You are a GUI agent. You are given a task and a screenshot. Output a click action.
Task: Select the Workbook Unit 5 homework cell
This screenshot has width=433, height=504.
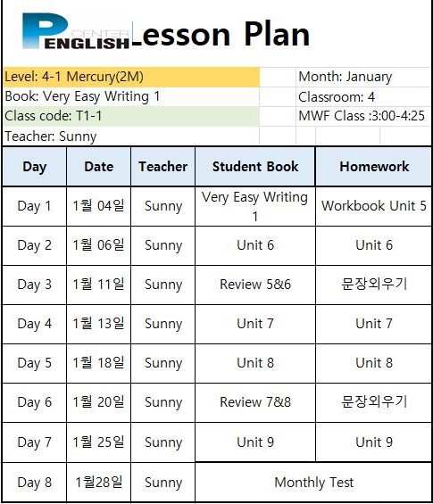click(x=374, y=206)
